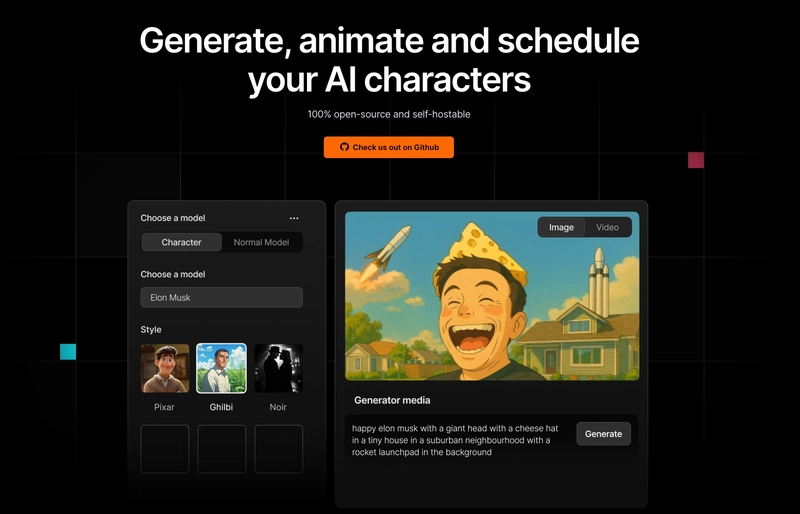Click the first empty style slot

click(165, 449)
